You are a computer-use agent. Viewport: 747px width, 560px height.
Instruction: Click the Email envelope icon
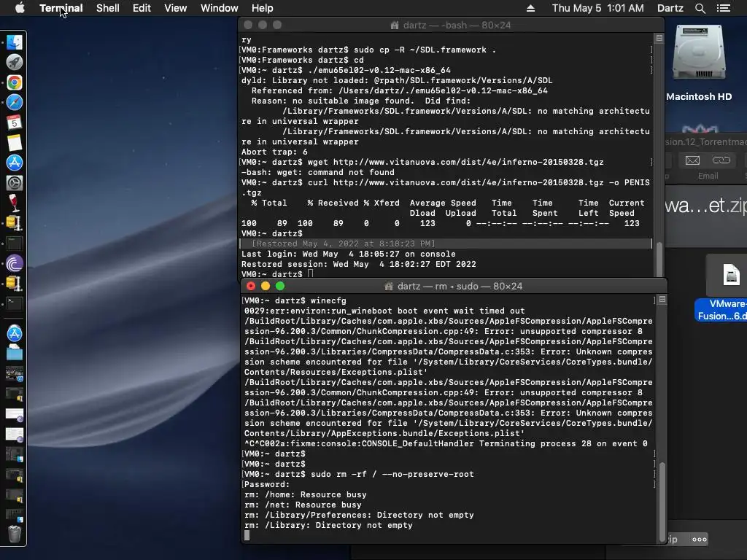692,160
